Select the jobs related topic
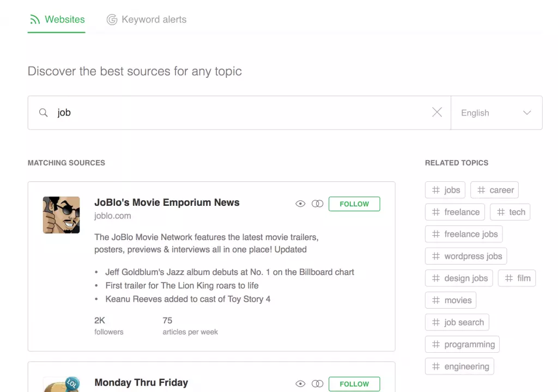Screen dimensions: 558x392 click(445, 190)
